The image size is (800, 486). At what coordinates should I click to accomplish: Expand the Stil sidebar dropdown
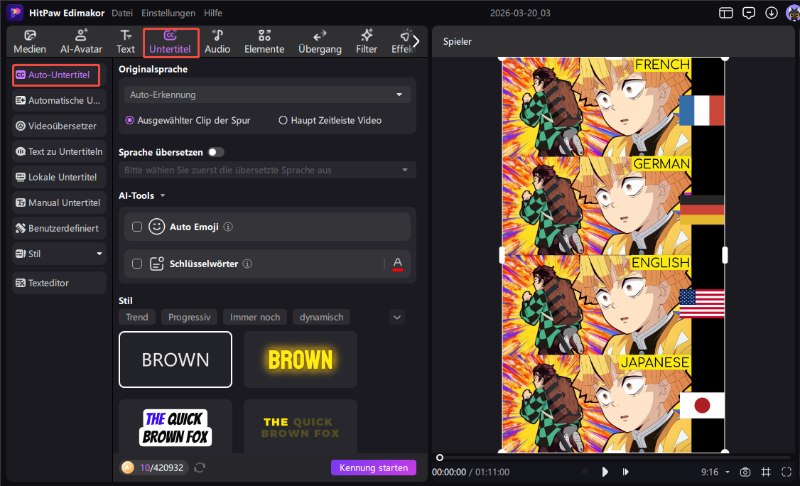click(x=99, y=254)
